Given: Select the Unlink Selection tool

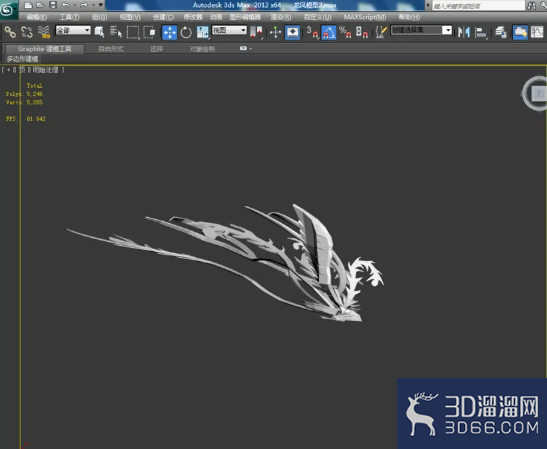Looking at the screenshot, I should 27,32.
